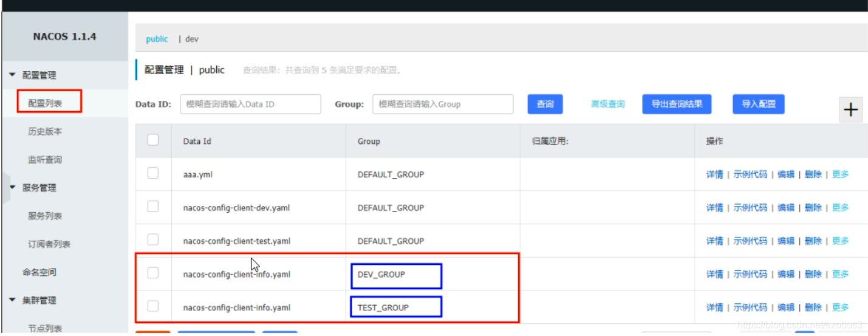Click the Group search input
Screen dimensions: 868x336
tap(443, 104)
